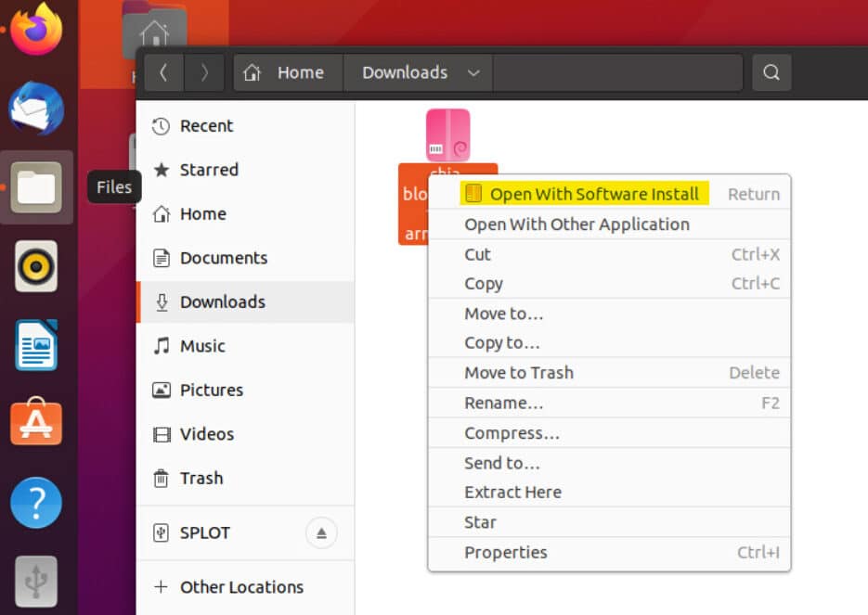Click the search magnifier in Files

click(x=771, y=72)
